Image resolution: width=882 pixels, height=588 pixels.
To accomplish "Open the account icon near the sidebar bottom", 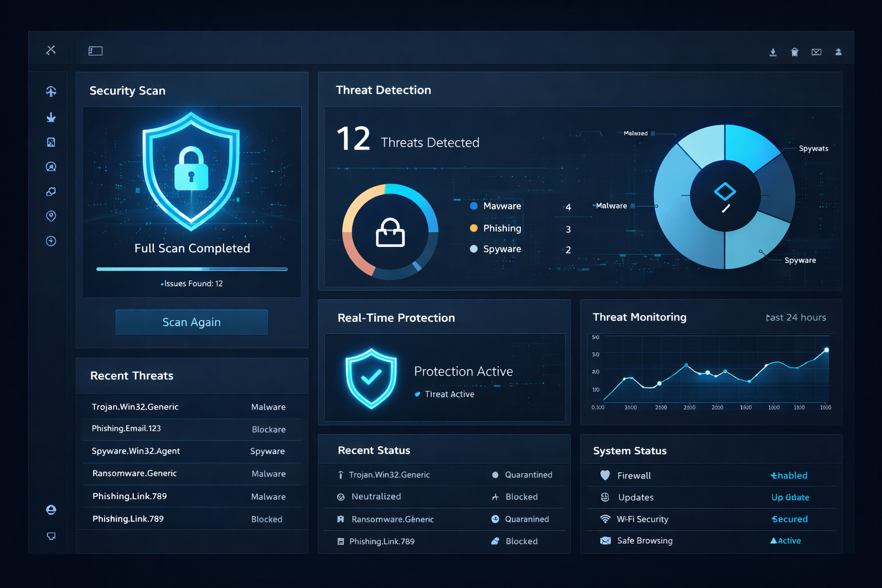I will click(x=51, y=510).
